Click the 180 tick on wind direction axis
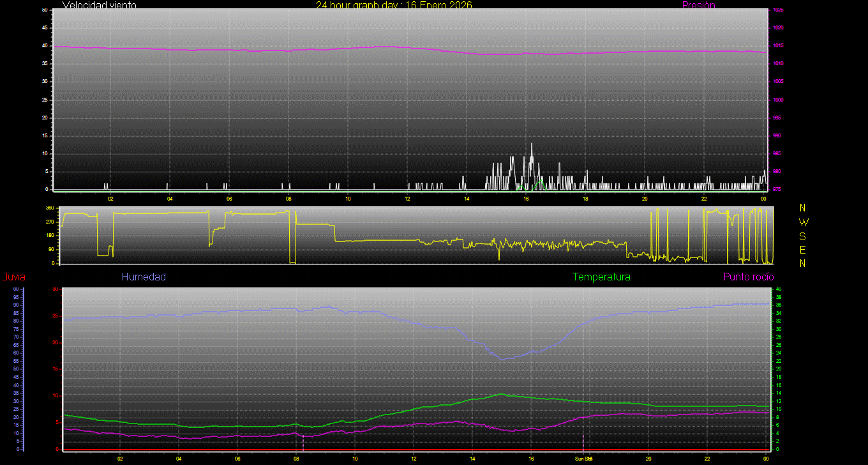The image size is (868, 465). [50, 236]
